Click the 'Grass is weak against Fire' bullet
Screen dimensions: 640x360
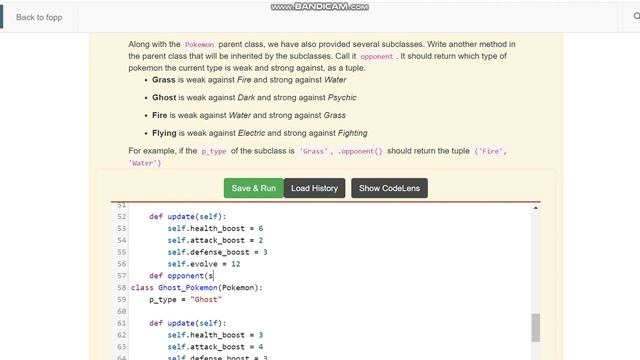tap(249, 80)
